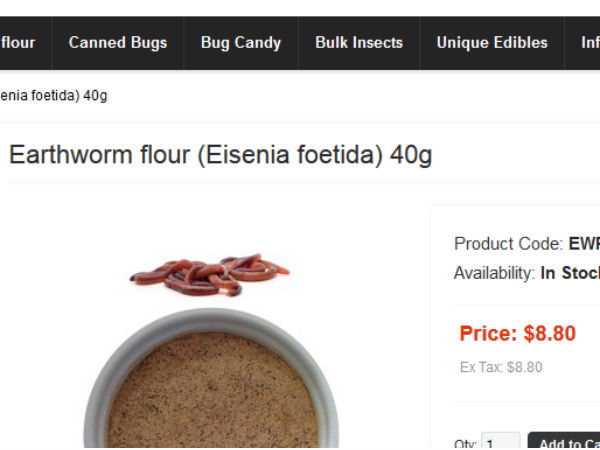This screenshot has height=450, width=600.
Task: Click the red Price $8.80 text
Action: click(x=517, y=333)
